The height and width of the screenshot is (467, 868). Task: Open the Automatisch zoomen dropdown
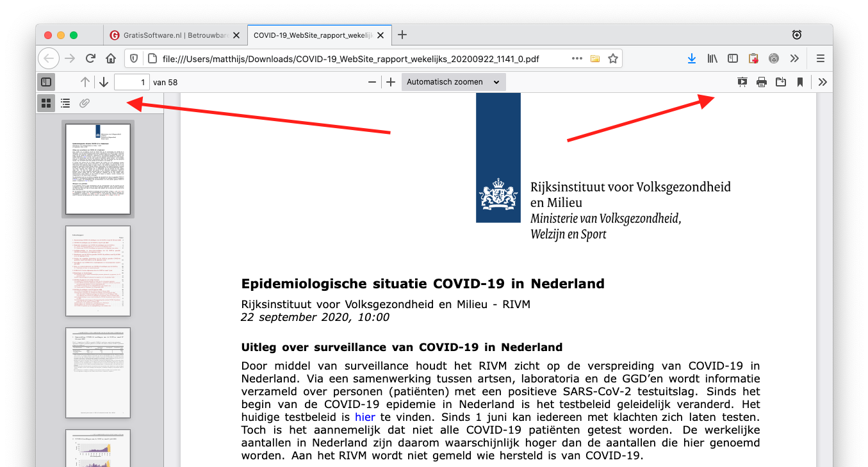453,82
